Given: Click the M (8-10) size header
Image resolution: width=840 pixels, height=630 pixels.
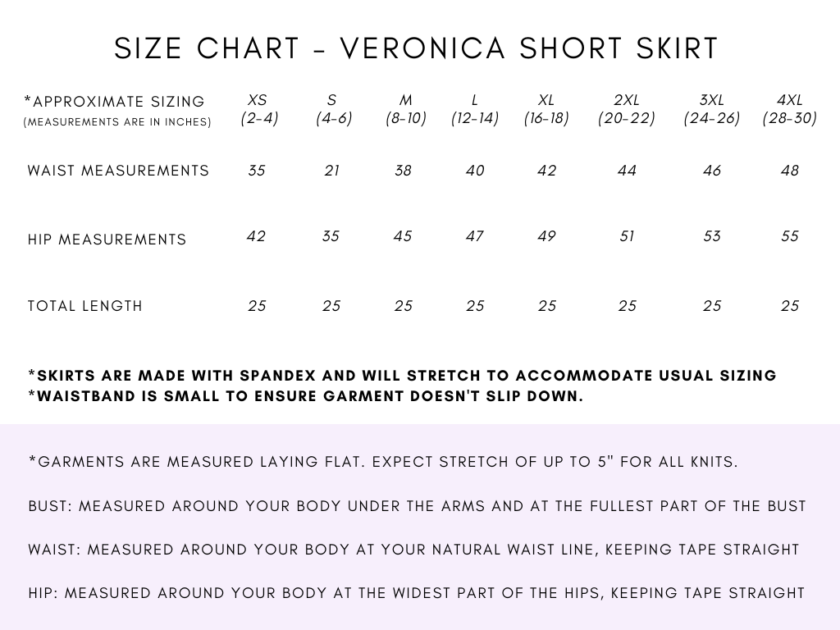Looking at the screenshot, I should point(405,109).
